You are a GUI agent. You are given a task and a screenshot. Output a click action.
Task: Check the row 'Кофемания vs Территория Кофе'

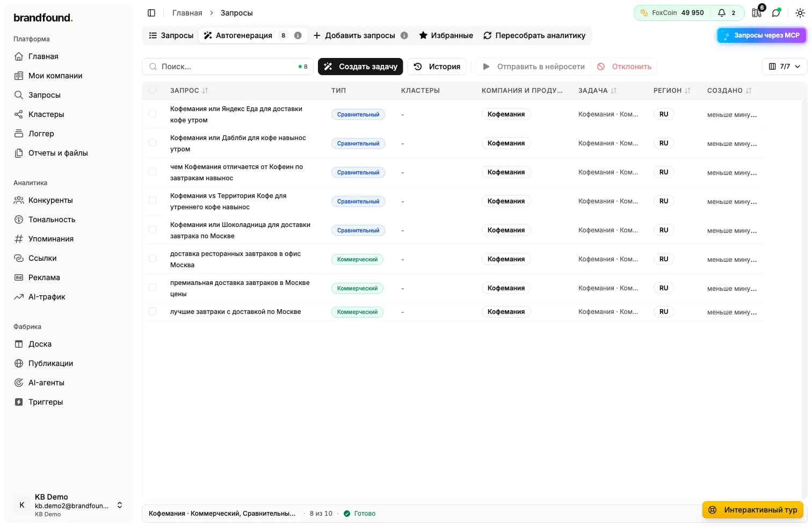point(153,201)
